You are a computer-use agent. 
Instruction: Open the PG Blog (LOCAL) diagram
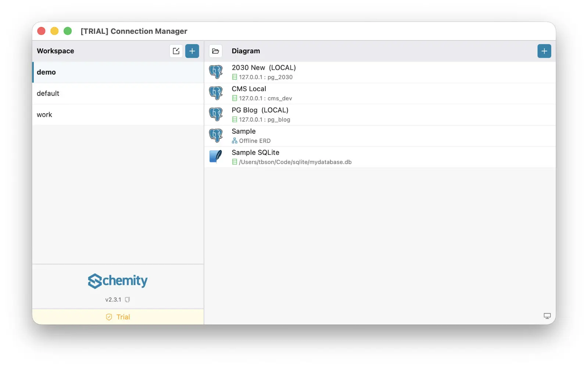380,115
